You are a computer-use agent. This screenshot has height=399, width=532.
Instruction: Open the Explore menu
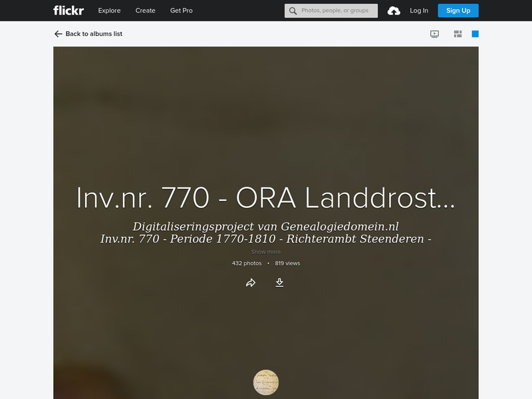109,11
